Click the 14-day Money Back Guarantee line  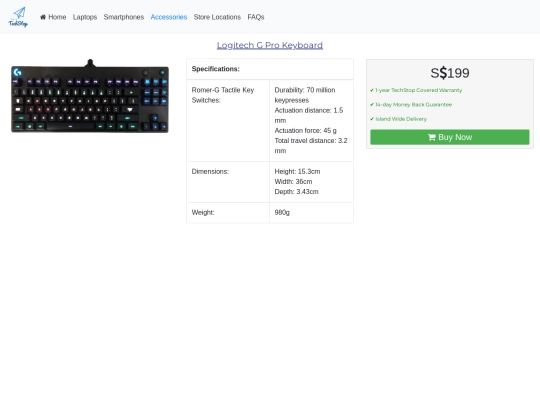click(411, 105)
